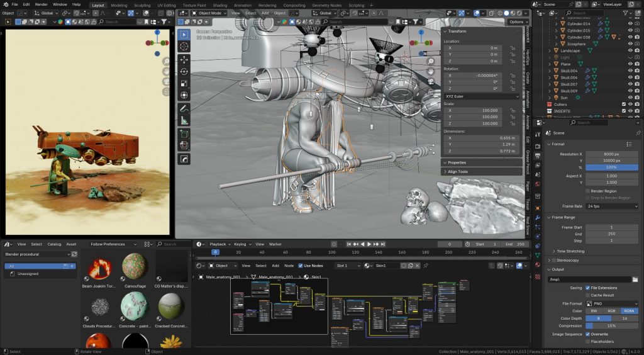The height and width of the screenshot is (355, 644).
Task: Select the Unassigned asset catalog
Action: point(28,274)
